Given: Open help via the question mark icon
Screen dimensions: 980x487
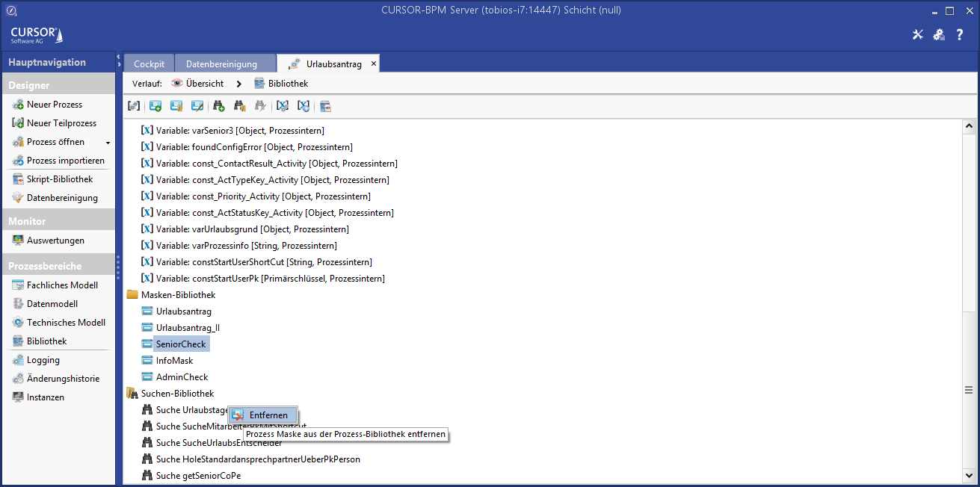Looking at the screenshot, I should [960, 35].
